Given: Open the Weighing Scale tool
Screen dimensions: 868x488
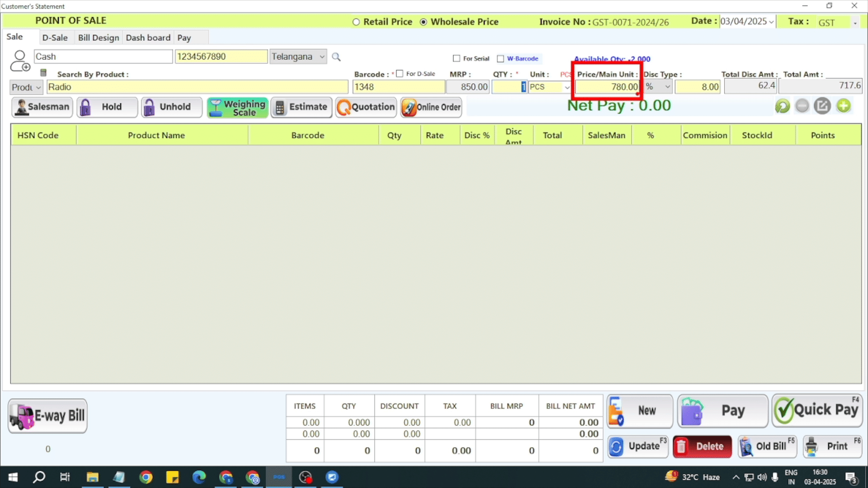Looking at the screenshot, I should click(x=237, y=108).
